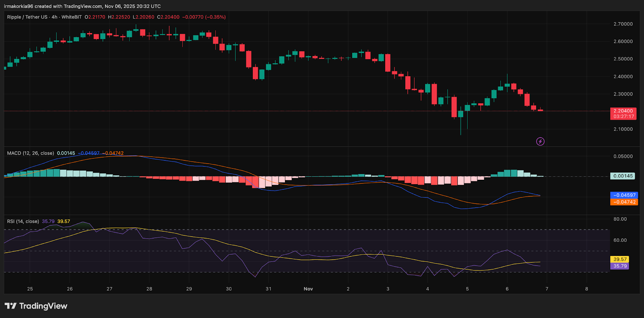Click the irmakorkia96 created with TradingView.com text
The image size is (644, 318).
tap(82, 6)
